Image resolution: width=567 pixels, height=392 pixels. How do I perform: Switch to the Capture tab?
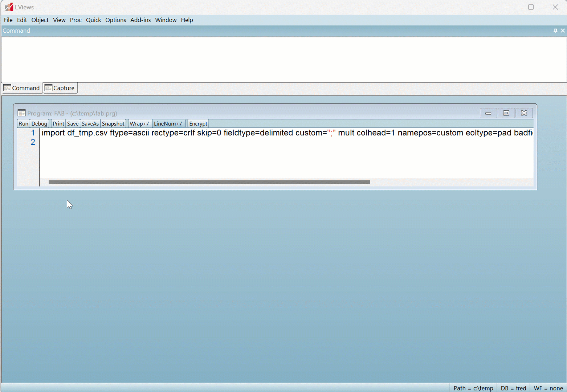click(60, 88)
